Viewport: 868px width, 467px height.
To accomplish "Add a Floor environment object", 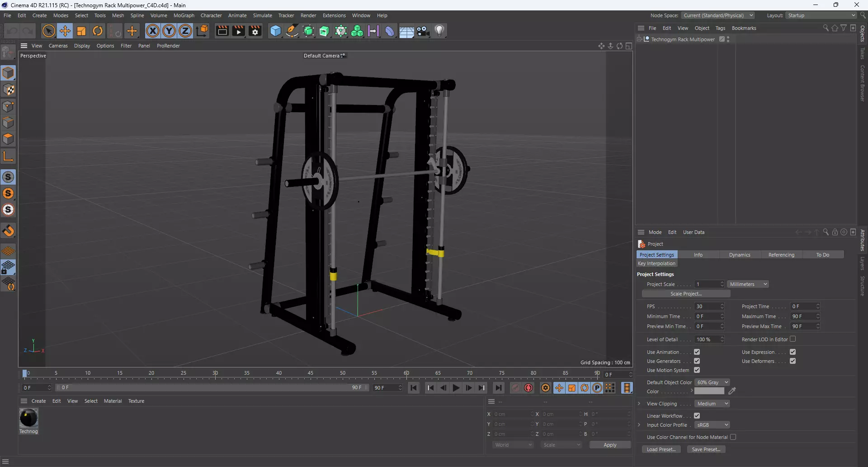I will coord(406,31).
